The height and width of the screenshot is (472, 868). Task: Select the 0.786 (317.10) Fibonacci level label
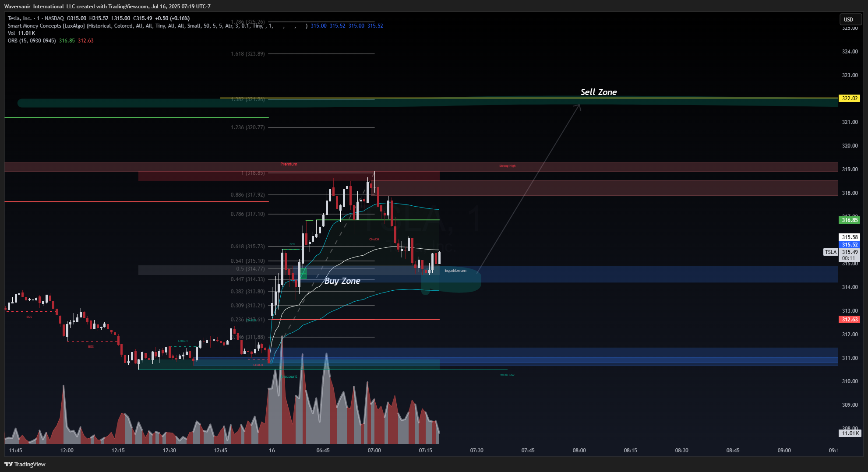click(x=248, y=214)
